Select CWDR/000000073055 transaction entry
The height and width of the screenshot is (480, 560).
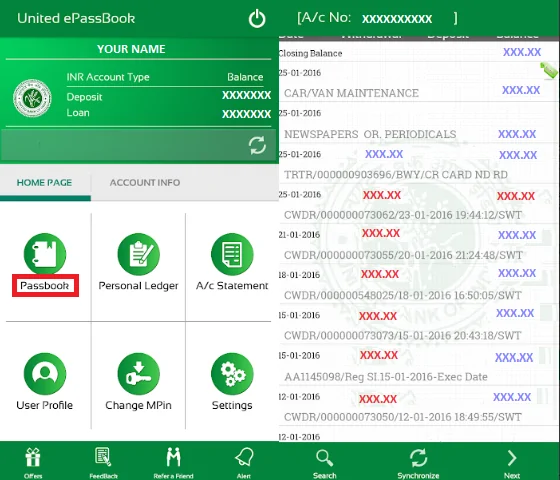(403, 255)
